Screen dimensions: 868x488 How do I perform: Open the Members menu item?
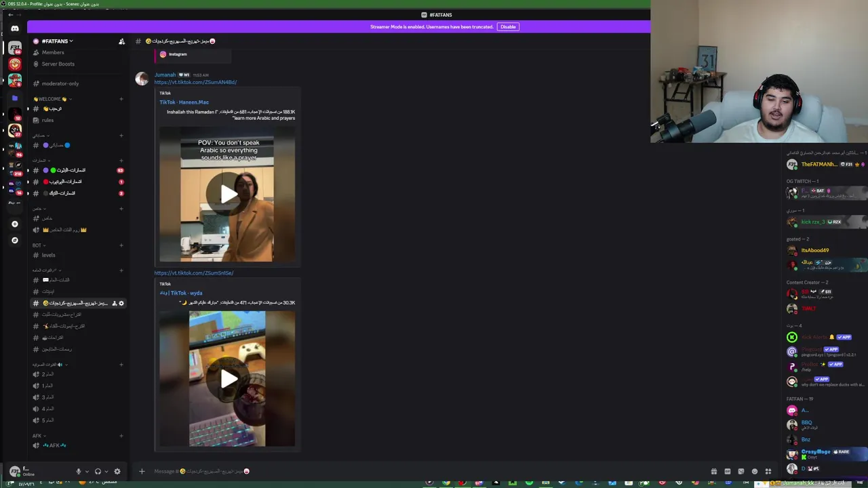coord(78,52)
